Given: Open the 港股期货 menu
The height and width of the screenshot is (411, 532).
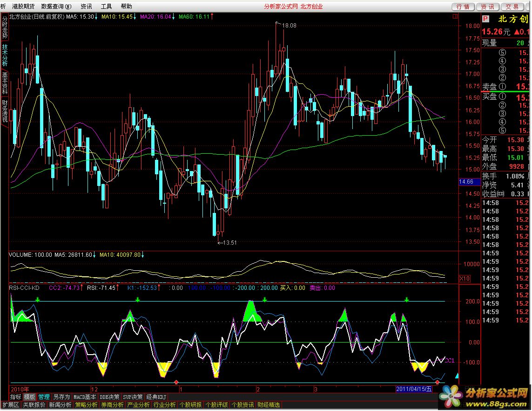Looking at the screenshot, I should [23, 7].
